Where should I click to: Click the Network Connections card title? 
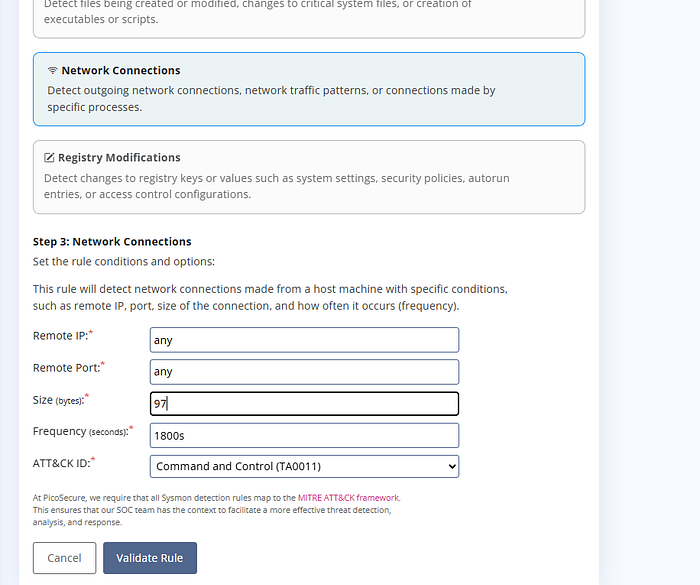[121, 71]
